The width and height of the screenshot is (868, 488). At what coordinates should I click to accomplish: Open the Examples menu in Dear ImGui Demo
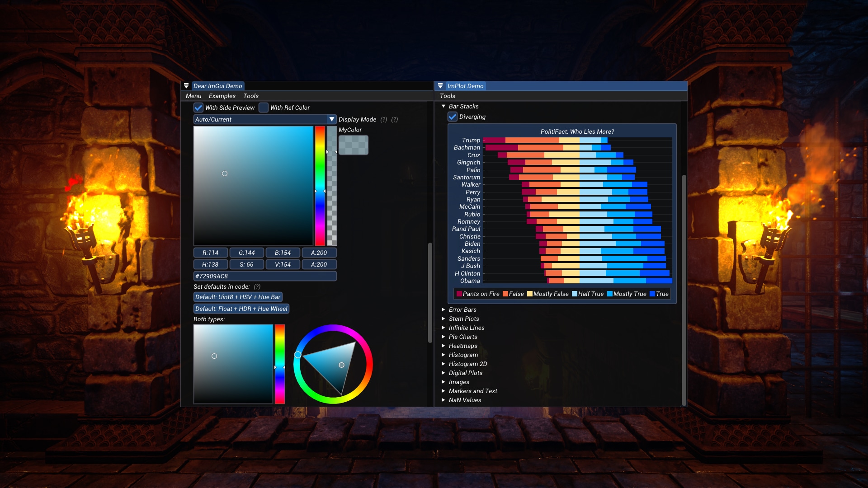(223, 96)
